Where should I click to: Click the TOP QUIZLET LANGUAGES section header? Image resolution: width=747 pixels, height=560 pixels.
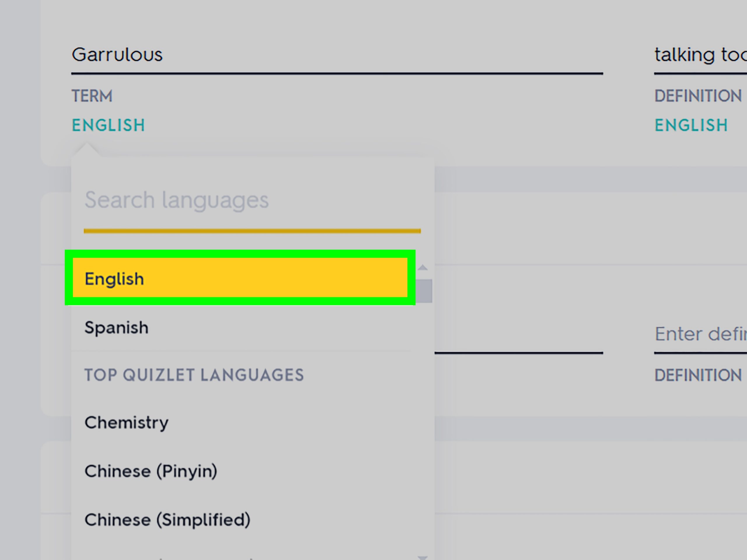[x=193, y=375]
